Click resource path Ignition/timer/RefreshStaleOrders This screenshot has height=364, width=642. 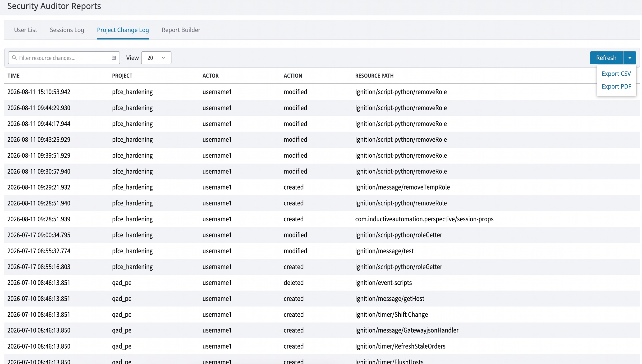(400, 346)
